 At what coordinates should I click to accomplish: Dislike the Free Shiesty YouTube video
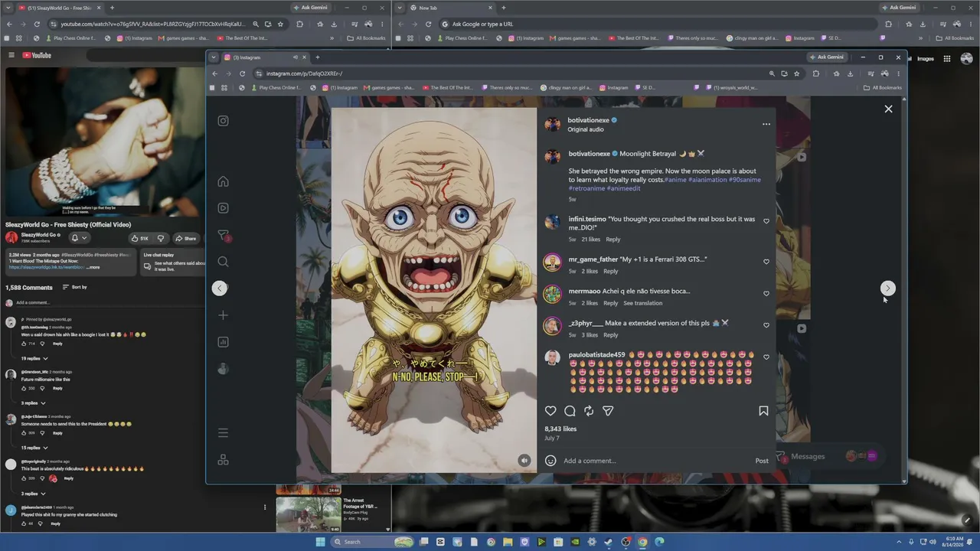click(x=161, y=238)
